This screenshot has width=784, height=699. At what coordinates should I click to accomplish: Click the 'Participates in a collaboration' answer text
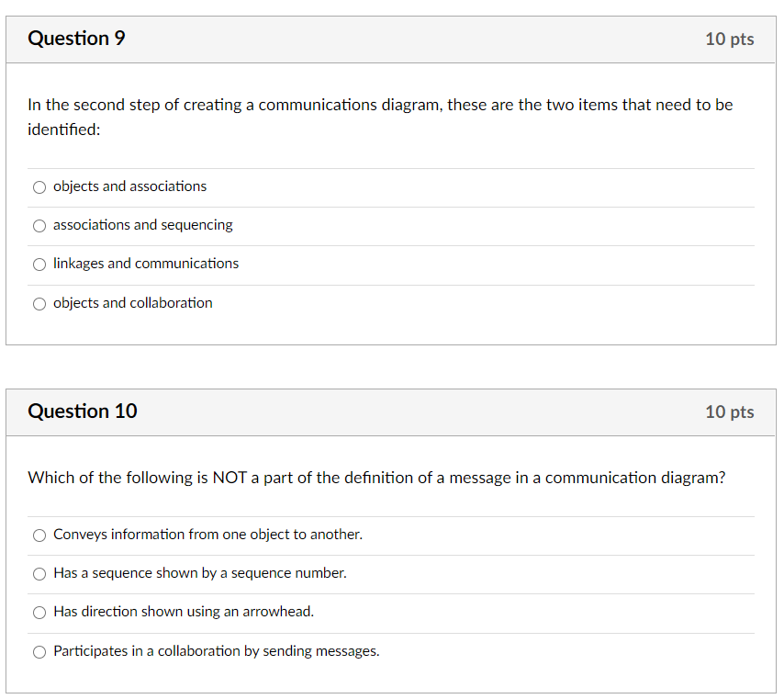coord(217,651)
